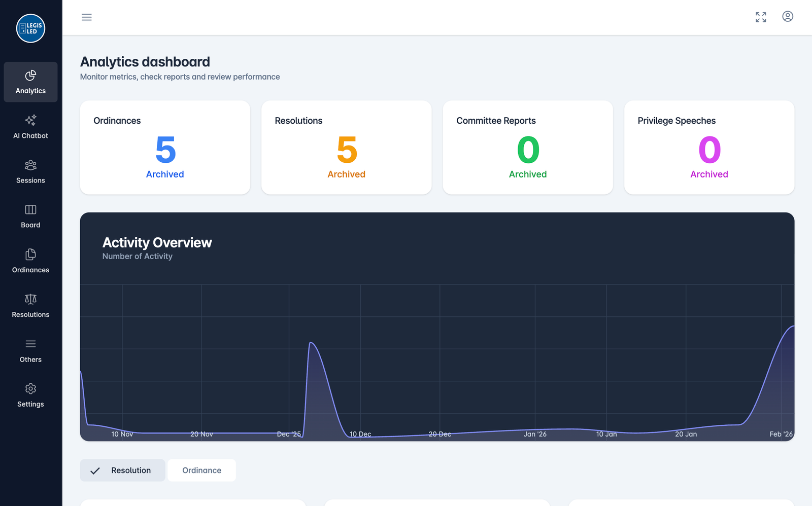Open the Analytics pie chart icon
The height and width of the screenshot is (506, 812).
[x=30, y=76]
